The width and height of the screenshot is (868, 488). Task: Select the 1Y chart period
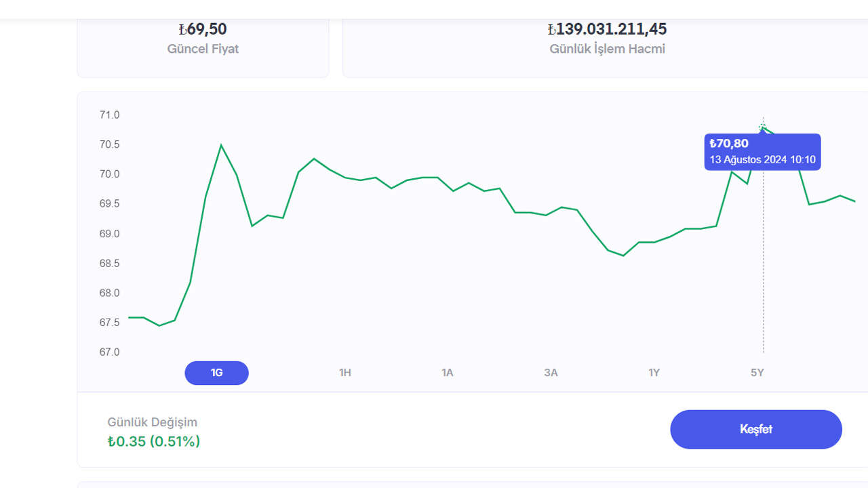tap(654, 373)
